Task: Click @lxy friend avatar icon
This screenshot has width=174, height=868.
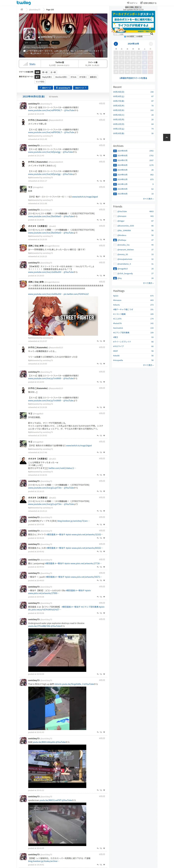Action: pyautogui.click(x=115, y=278)
